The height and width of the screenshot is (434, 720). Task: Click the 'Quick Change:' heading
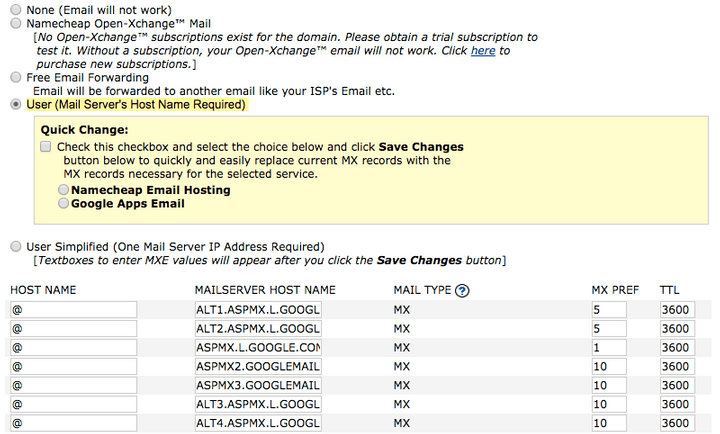coord(84,130)
